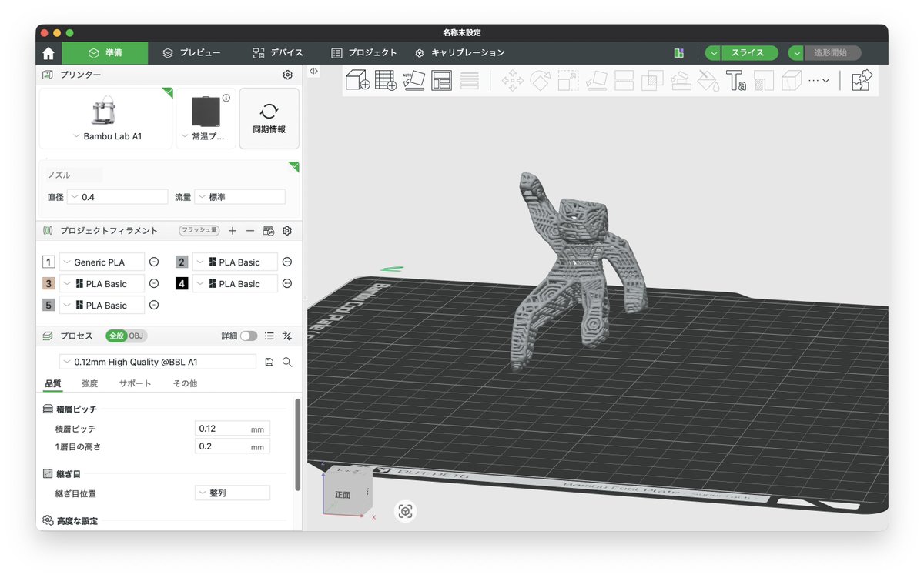
Task: Click the remove filament minus icon
Action: point(250,231)
